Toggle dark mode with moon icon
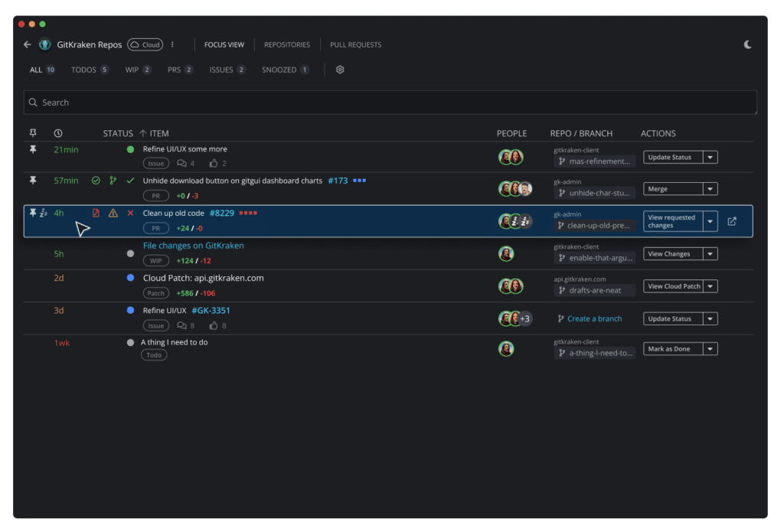The image size is (784, 532). 747,44
